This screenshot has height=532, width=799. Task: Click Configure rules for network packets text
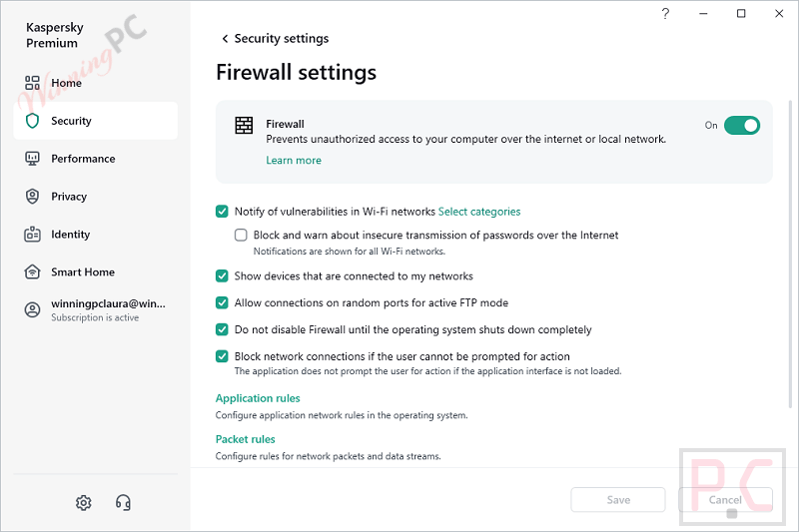coord(329,456)
